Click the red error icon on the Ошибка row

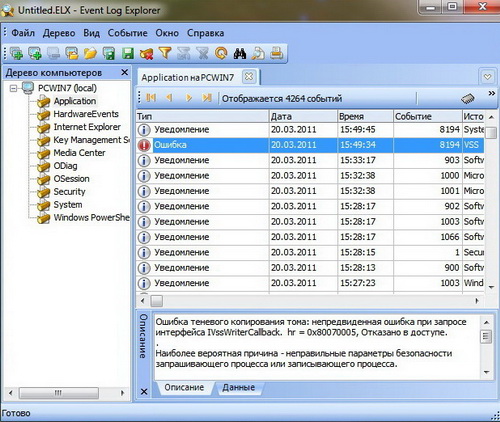point(144,145)
